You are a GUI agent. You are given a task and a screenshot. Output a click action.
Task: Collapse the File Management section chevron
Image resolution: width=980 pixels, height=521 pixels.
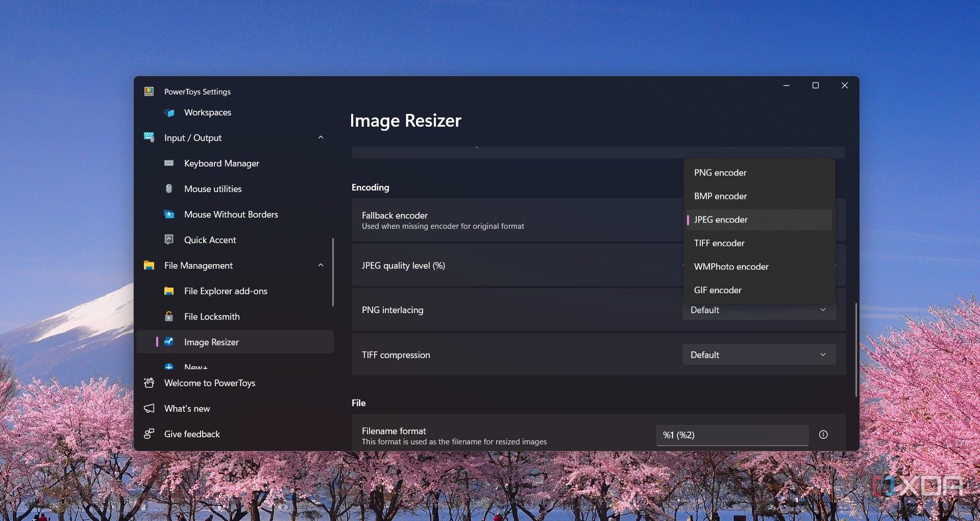pos(321,265)
